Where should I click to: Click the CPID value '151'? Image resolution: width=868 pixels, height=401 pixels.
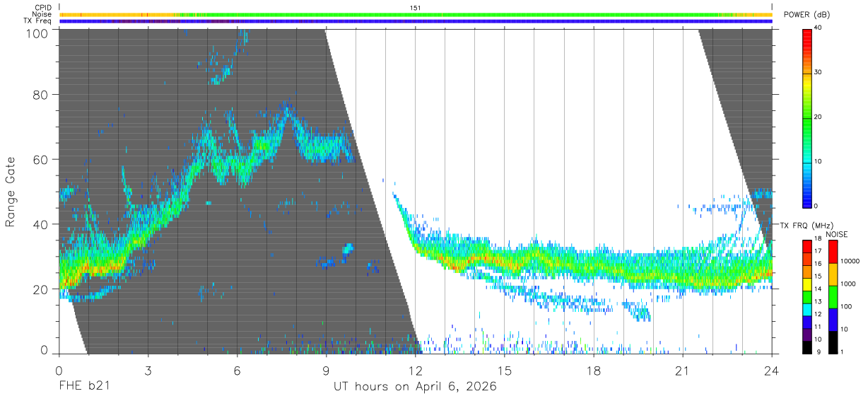pyautogui.click(x=416, y=8)
